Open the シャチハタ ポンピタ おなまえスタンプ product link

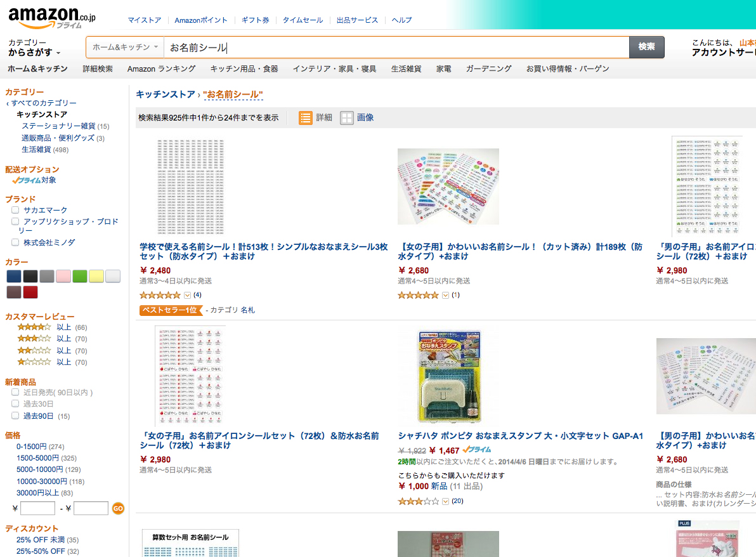(520, 436)
